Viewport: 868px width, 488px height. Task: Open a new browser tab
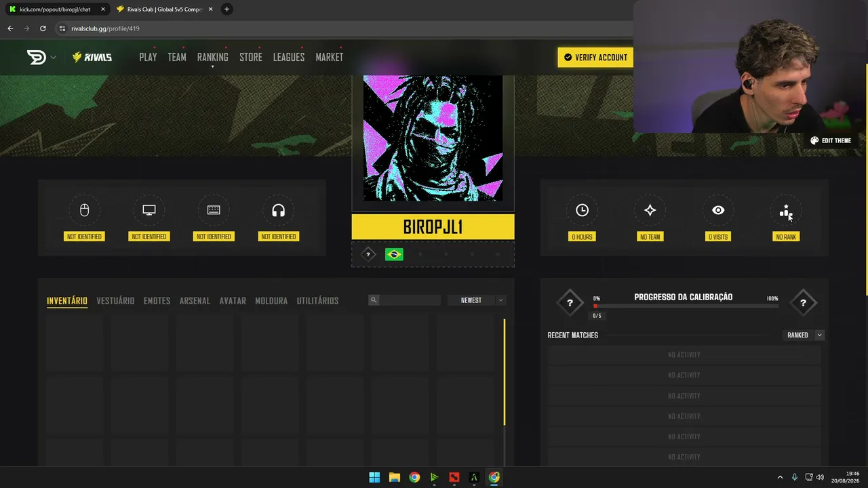click(226, 9)
